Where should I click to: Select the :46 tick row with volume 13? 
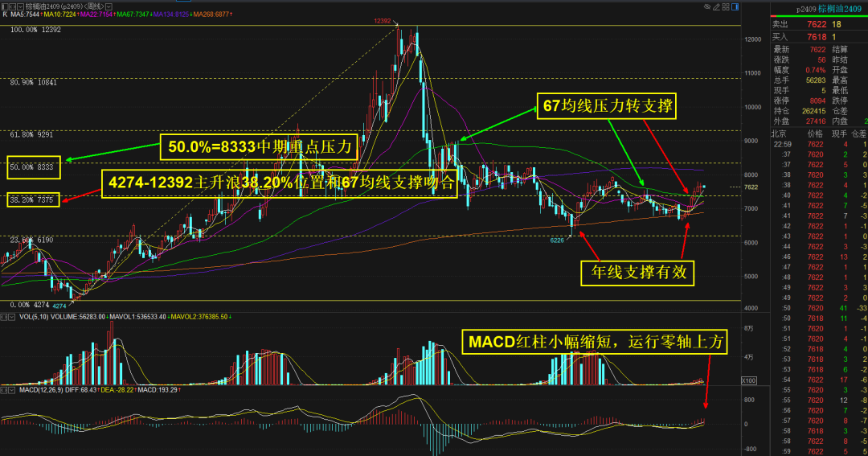(x=820, y=257)
